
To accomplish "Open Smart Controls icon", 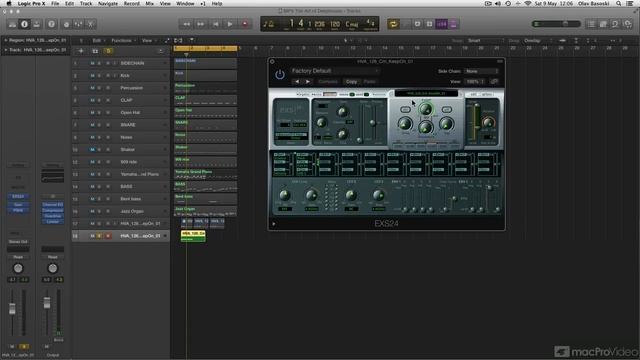I will pos(67,24).
